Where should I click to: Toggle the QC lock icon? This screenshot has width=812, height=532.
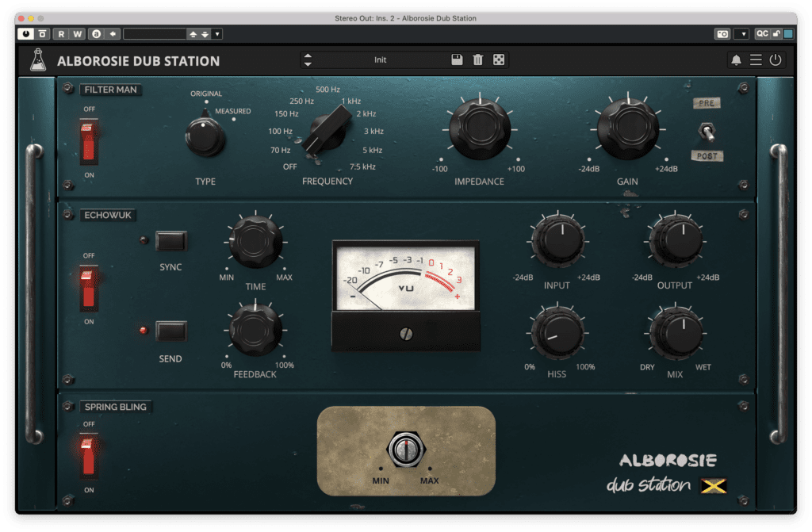776,34
